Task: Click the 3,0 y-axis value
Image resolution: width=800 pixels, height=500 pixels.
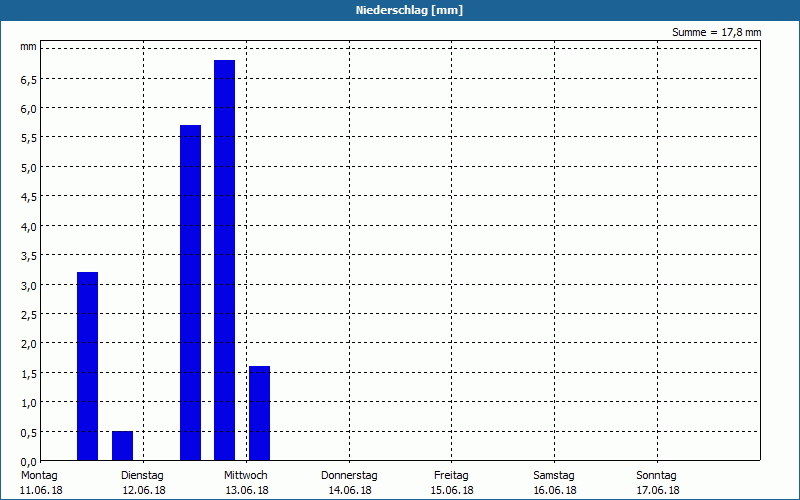Action: point(29,286)
